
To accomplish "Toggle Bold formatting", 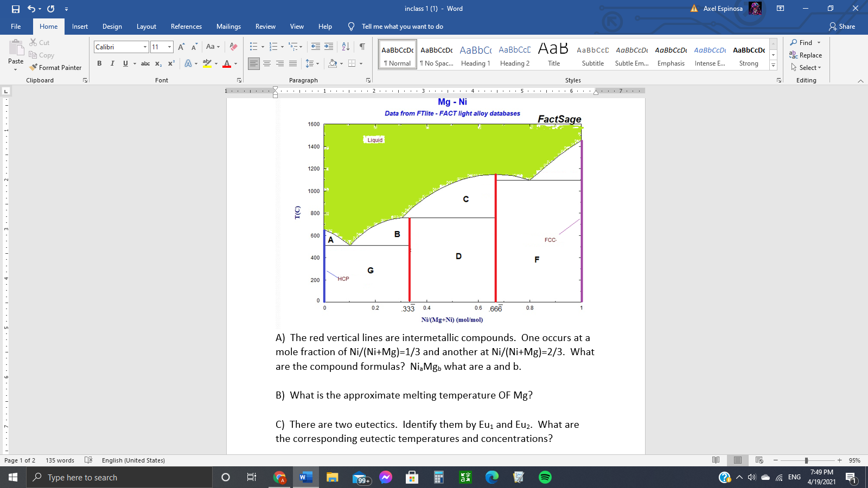I will tap(99, 63).
